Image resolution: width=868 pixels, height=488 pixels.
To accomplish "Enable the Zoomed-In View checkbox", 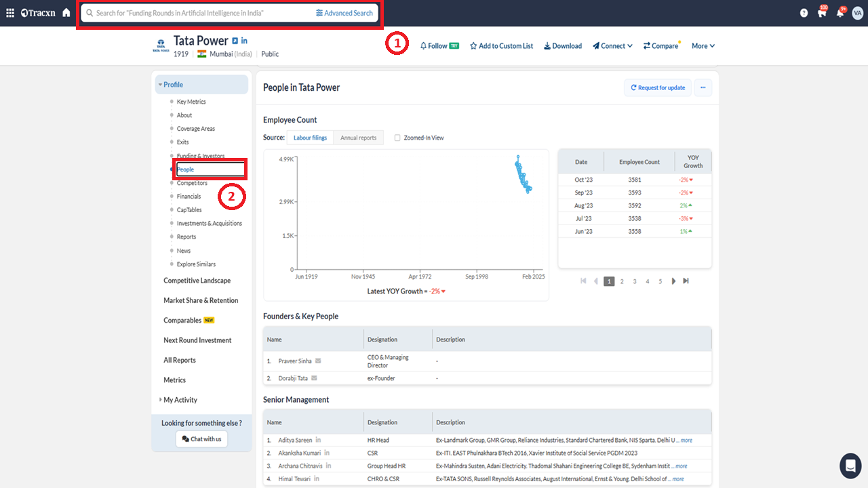I will tap(397, 138).
